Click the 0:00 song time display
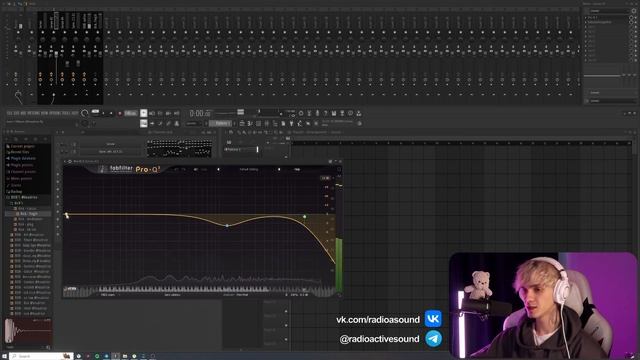 click(x=200, y=113)
